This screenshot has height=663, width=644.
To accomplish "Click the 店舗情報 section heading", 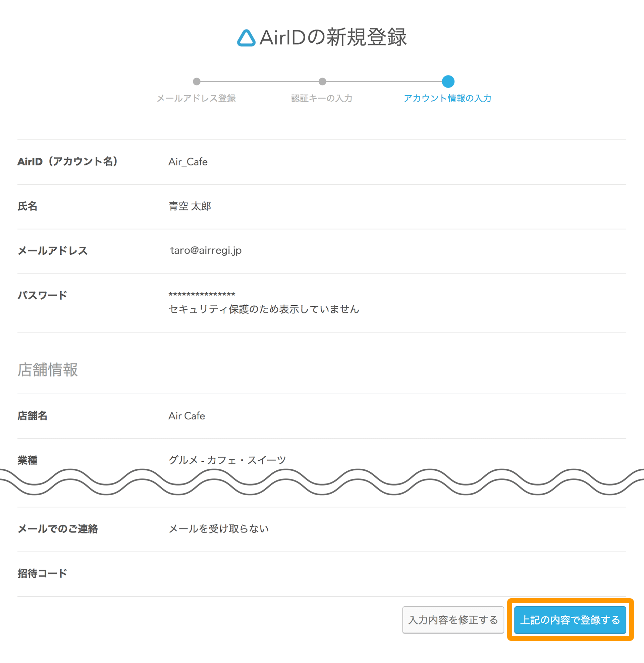I will (x=48, y=369).
